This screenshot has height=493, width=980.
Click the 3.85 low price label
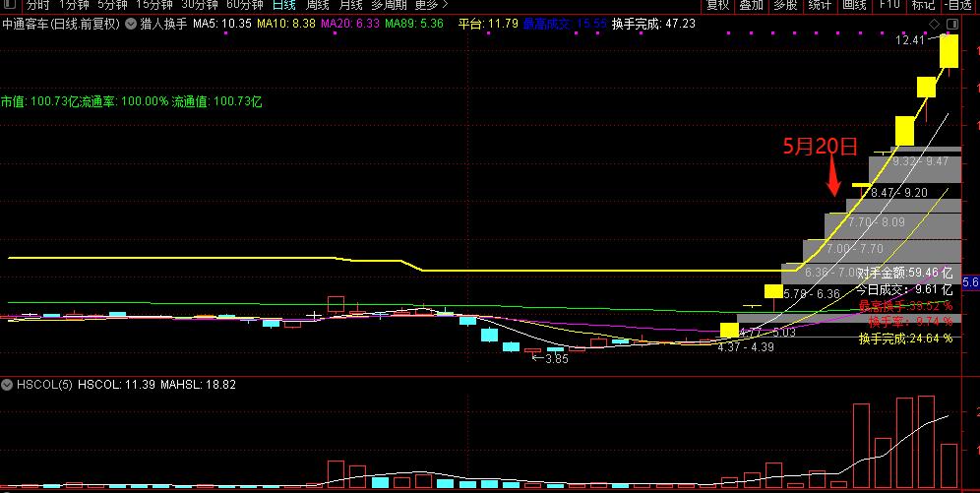(556, 359)
